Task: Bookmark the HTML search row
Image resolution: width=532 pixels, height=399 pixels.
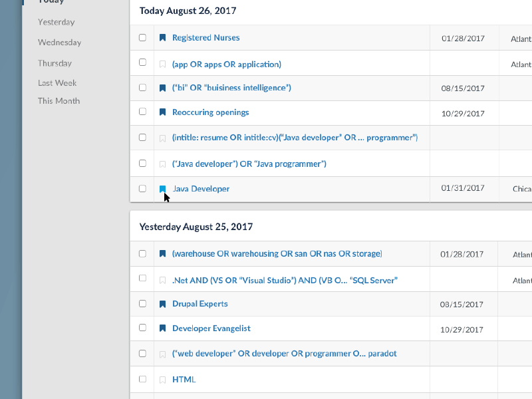Action: [162, 380]
